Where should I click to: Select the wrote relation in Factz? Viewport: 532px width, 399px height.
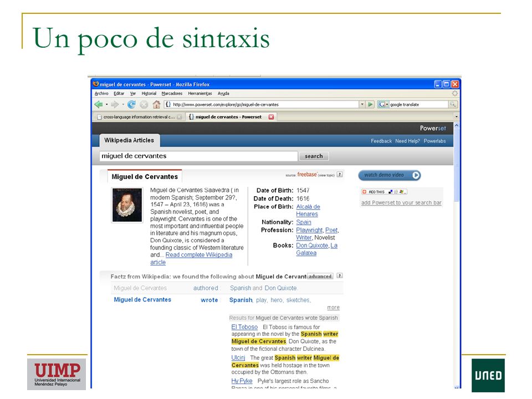click(x=209, y=300)
